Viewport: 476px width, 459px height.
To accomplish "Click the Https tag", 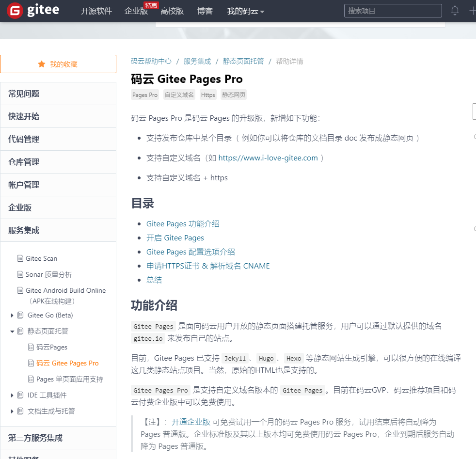I will point(208,95).
